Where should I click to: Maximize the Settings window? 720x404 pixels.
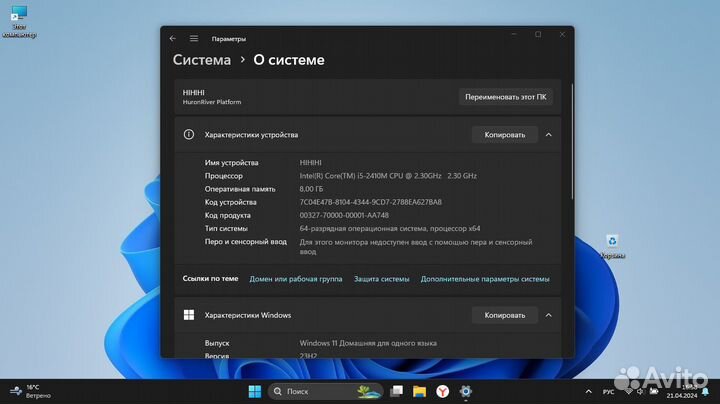[538, 34]
